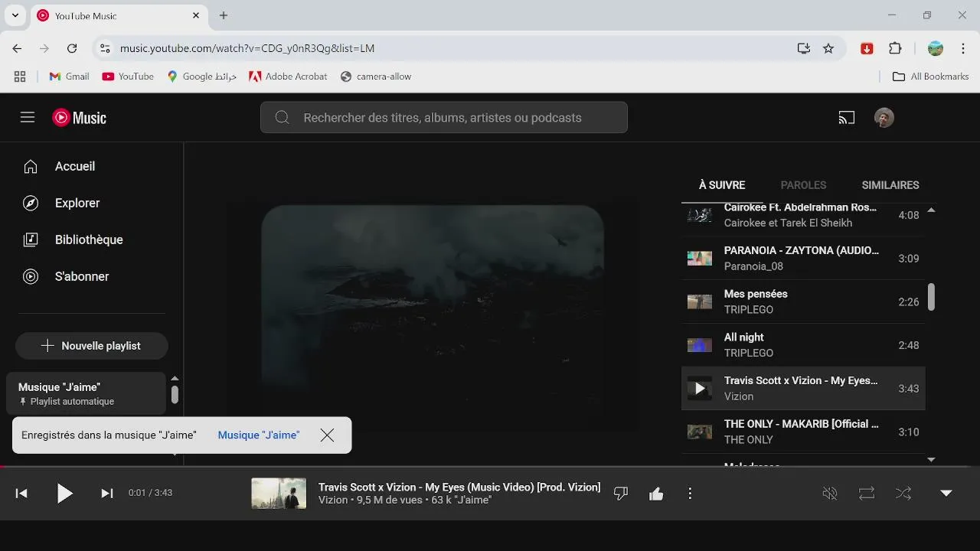Open the hamburger guide menu

[x=28, y=117]
